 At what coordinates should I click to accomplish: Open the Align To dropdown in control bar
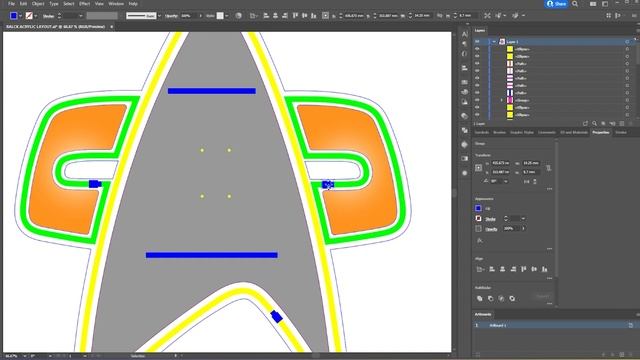(253, 16)
